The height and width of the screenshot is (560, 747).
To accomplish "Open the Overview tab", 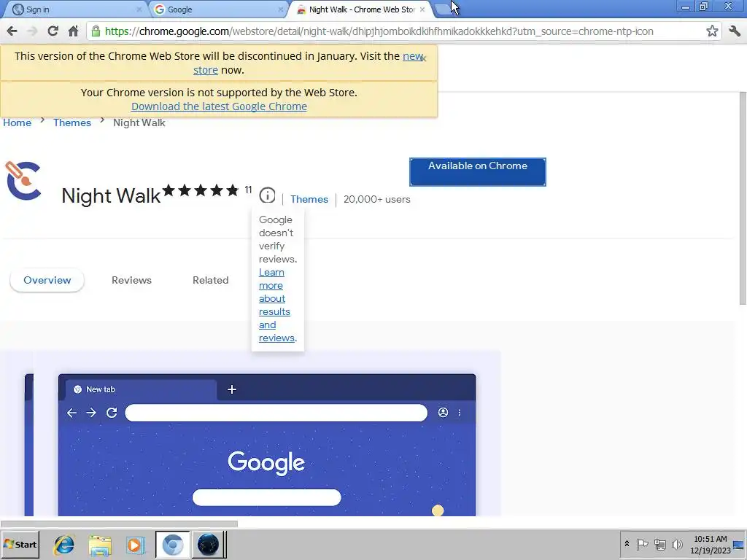I will click(x=47, y=280).
